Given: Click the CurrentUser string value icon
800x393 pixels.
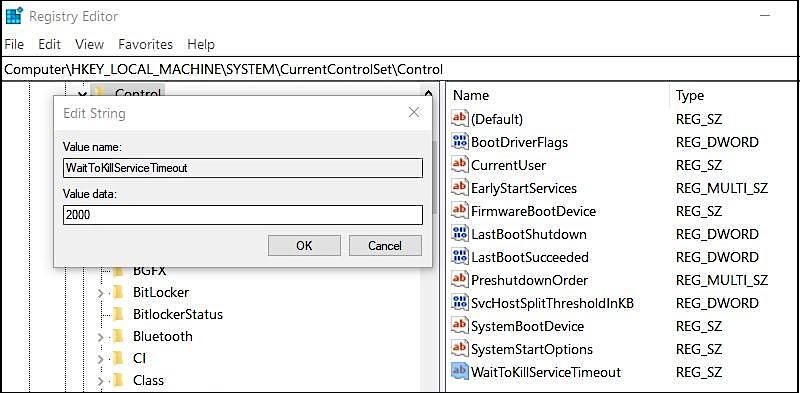Looking at the screenshot, I should pyautogui.click(x=460, y=164).
